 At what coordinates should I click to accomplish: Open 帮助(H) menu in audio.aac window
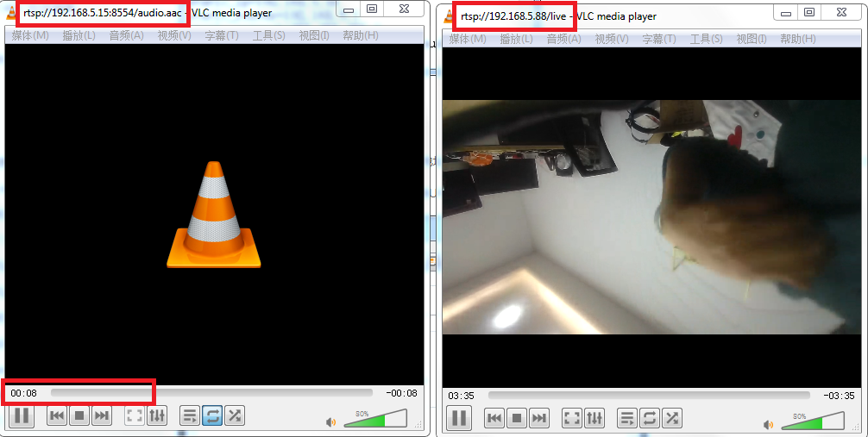[x=361, y=35]
